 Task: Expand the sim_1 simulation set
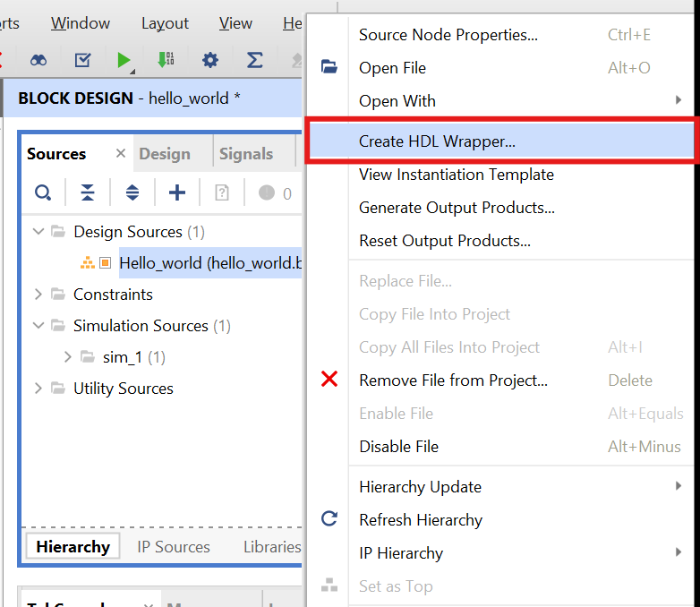pos(68,357)
